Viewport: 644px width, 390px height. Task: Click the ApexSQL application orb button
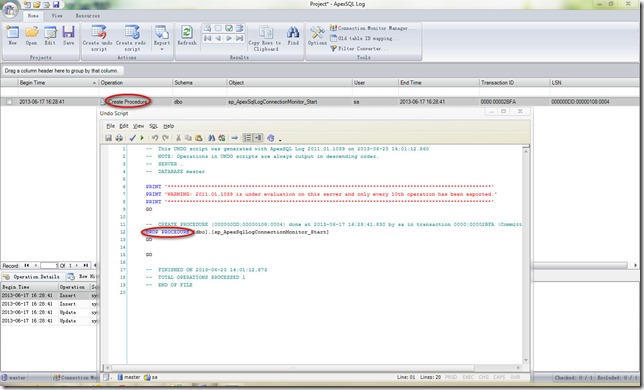point(10,10)
